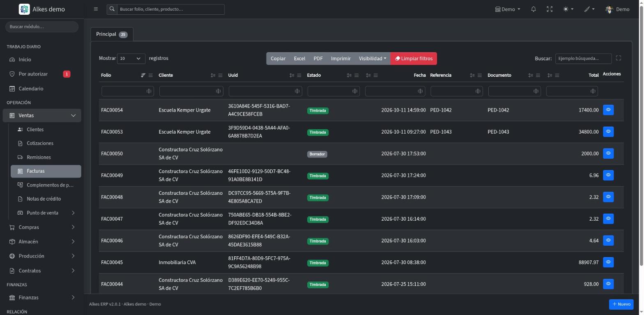Collapse the Ventas sidebar section

(x=42, y=116)
